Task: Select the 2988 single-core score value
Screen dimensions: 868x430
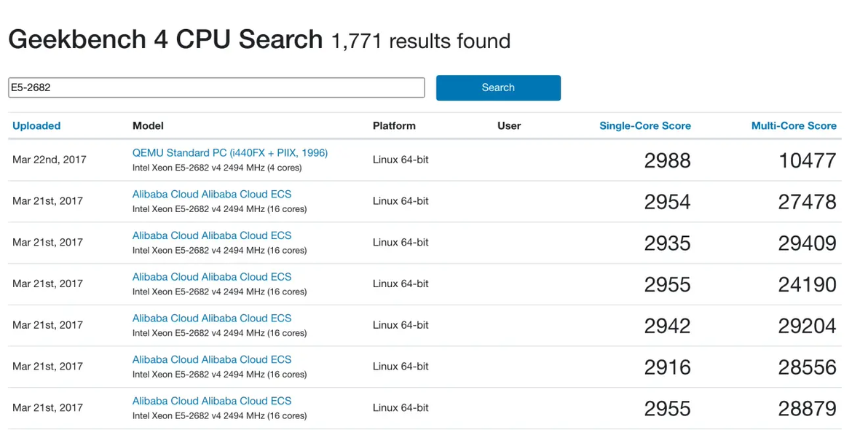Action: [667, 160]
